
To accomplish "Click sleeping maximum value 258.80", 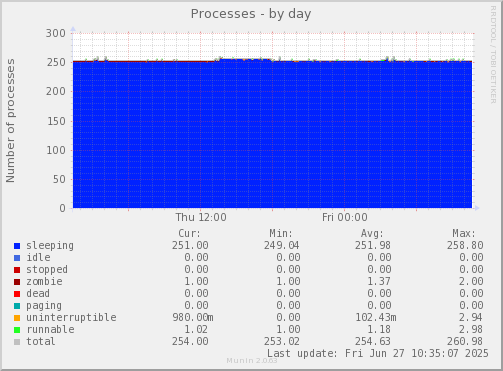I will pos(465,245).
